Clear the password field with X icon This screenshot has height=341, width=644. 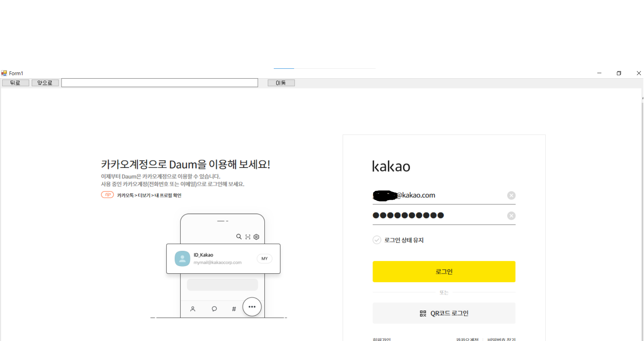point(511,216)
